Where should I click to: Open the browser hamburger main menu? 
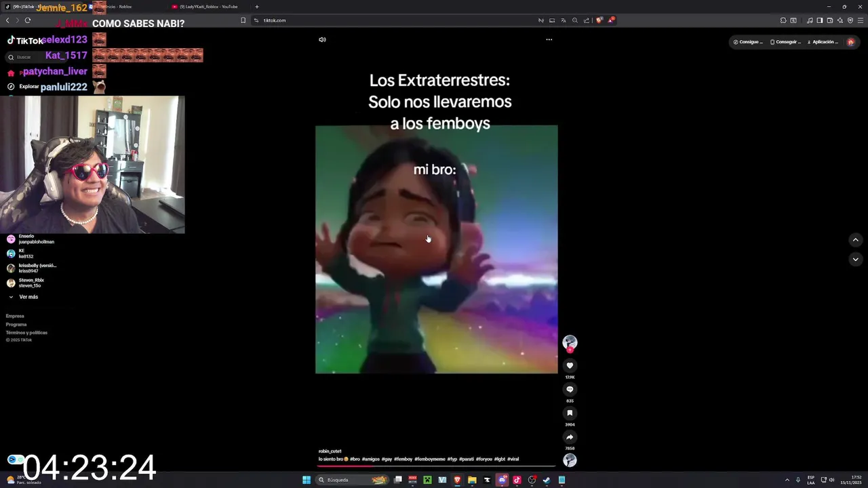coord(861,20)
